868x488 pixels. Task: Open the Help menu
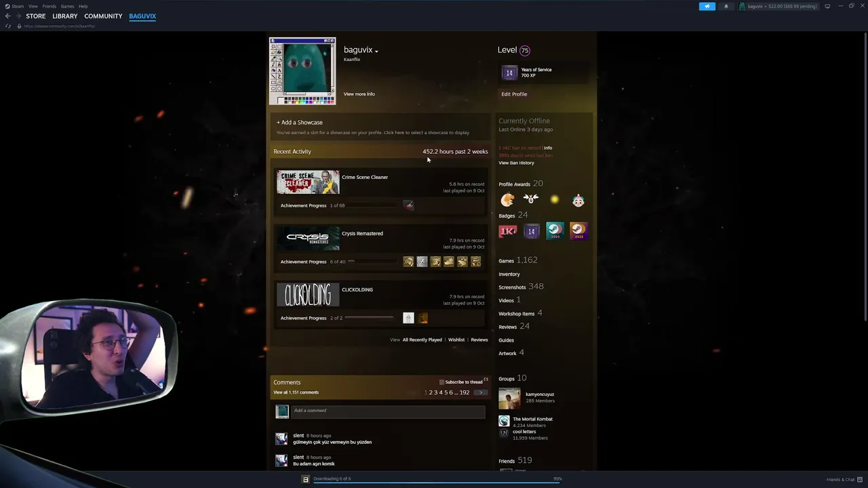(83, 6)
